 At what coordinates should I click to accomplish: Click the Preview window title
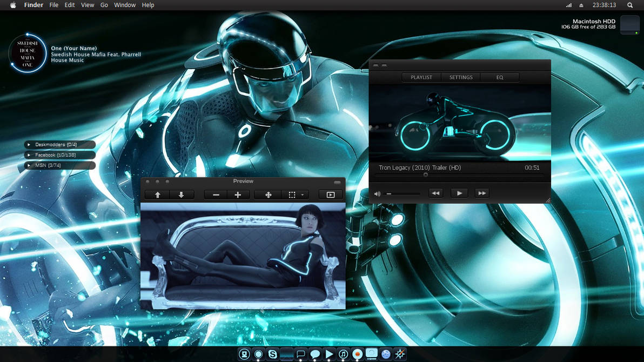(243, 181)
